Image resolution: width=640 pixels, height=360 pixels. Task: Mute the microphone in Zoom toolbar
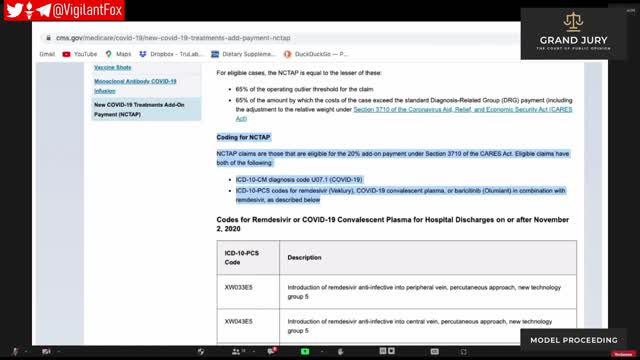16,351
